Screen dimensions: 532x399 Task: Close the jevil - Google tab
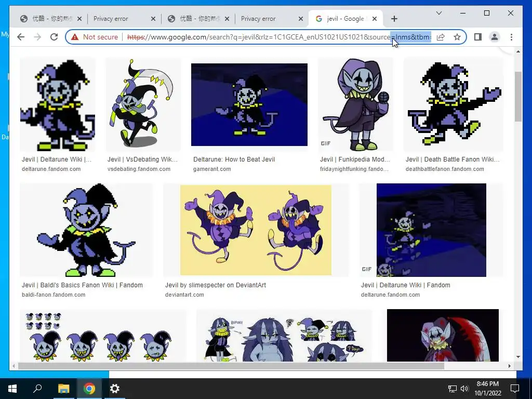(375, 19)
